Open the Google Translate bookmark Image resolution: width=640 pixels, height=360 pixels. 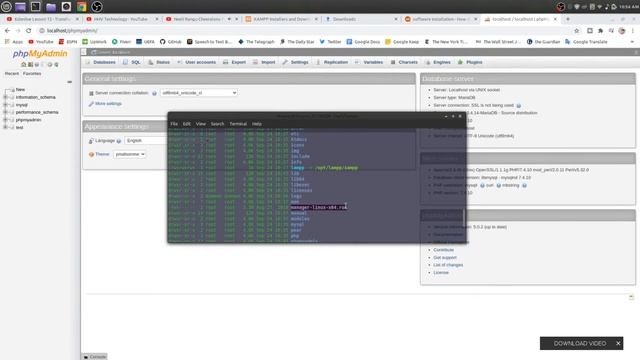pos(586,42)
